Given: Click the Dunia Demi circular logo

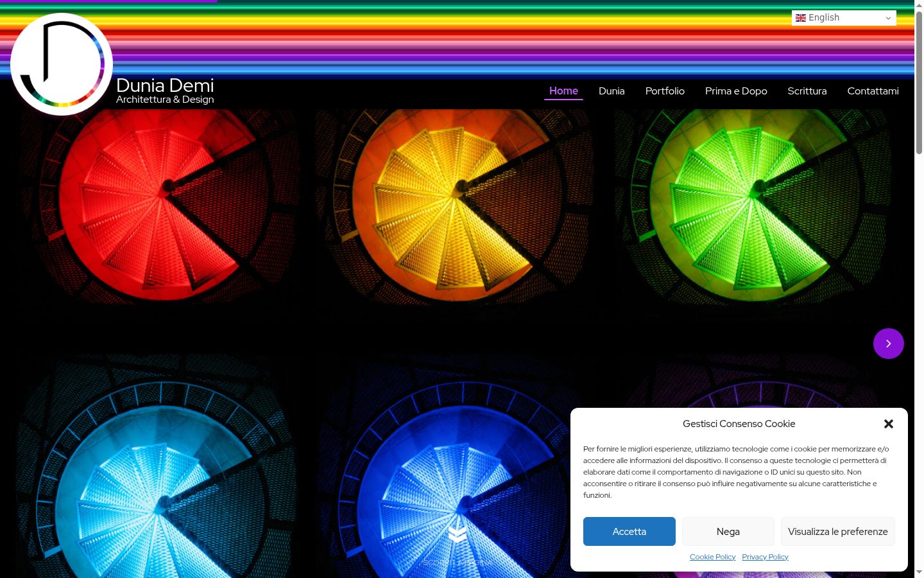Looking at the screenshot, I should 62,64.
